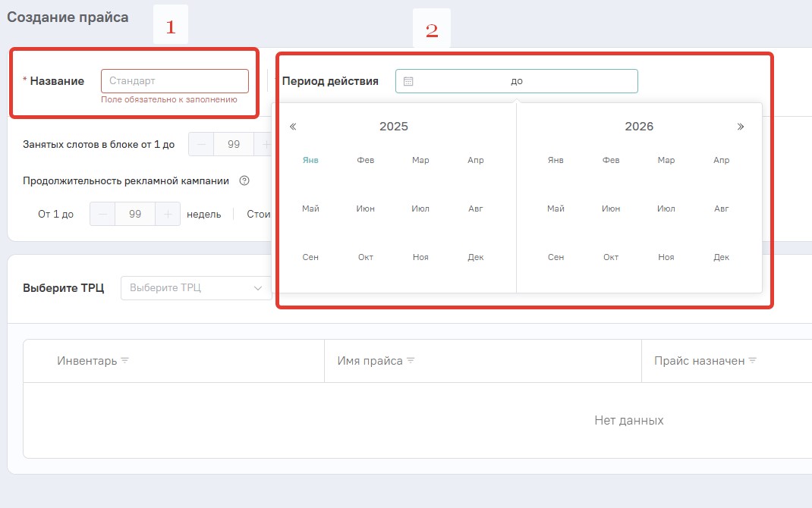
Task: Click the filter icon beside Прайс назначен
Action: click(753, 361)
